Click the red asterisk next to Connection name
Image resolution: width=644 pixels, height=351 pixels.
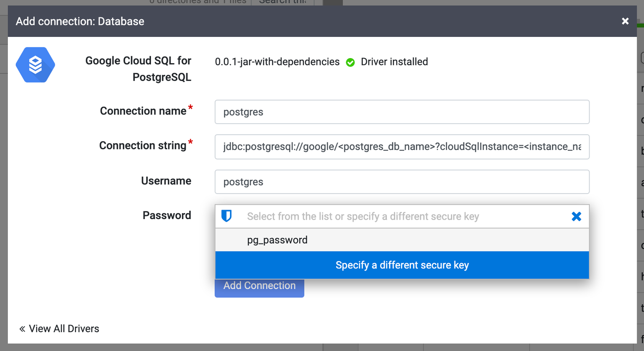(x=191, y=107)
